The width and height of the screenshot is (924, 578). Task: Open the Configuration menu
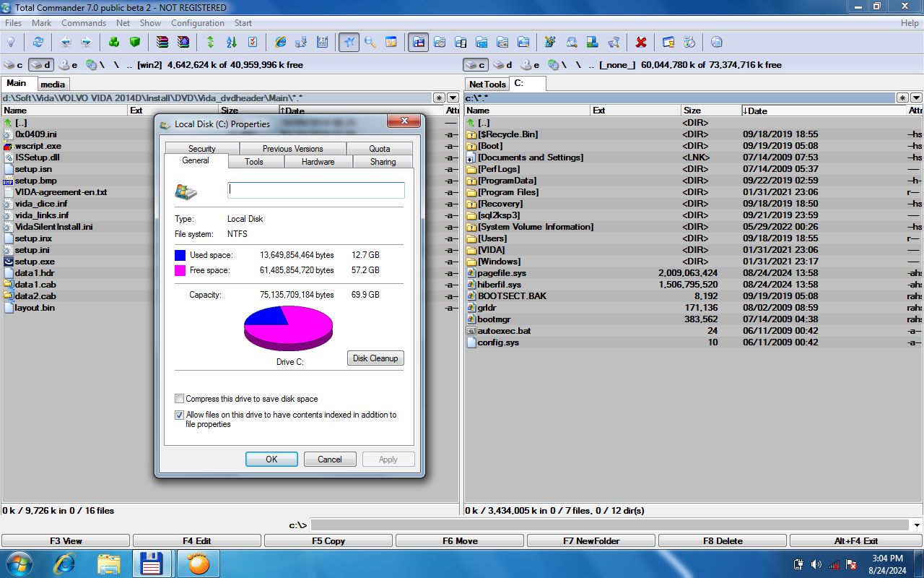pyautogui.click(x=197, y=23)
